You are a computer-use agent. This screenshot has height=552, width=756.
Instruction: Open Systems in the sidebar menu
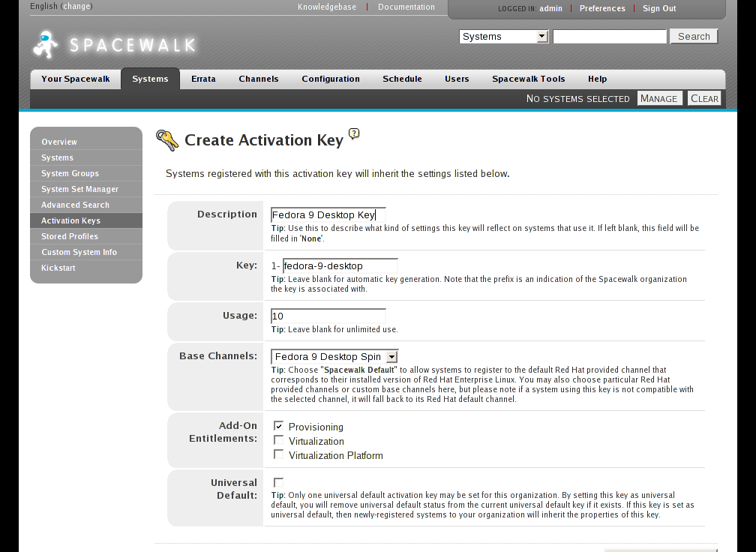(86, 157)
